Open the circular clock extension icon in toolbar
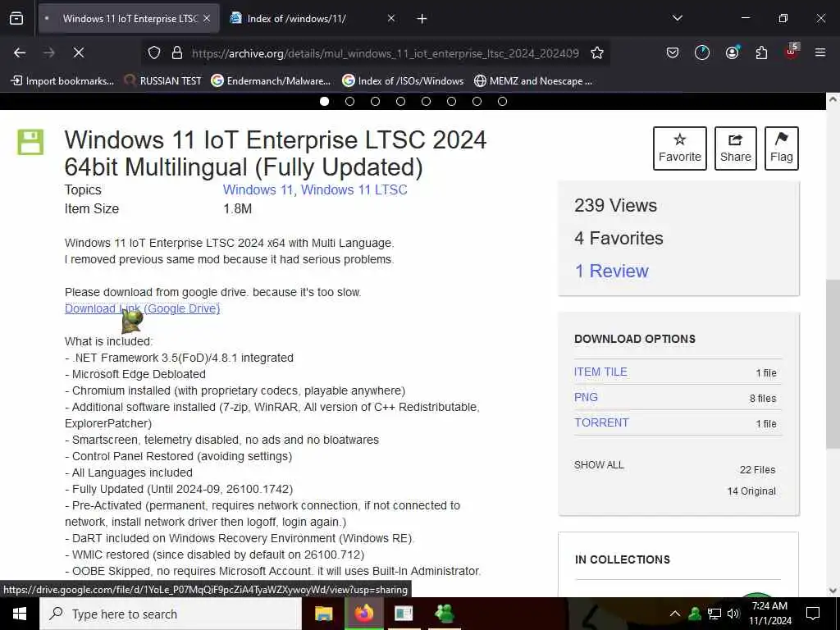Viewport: 840px width, 630px height. pyautogui.click(x=702, y=52)
